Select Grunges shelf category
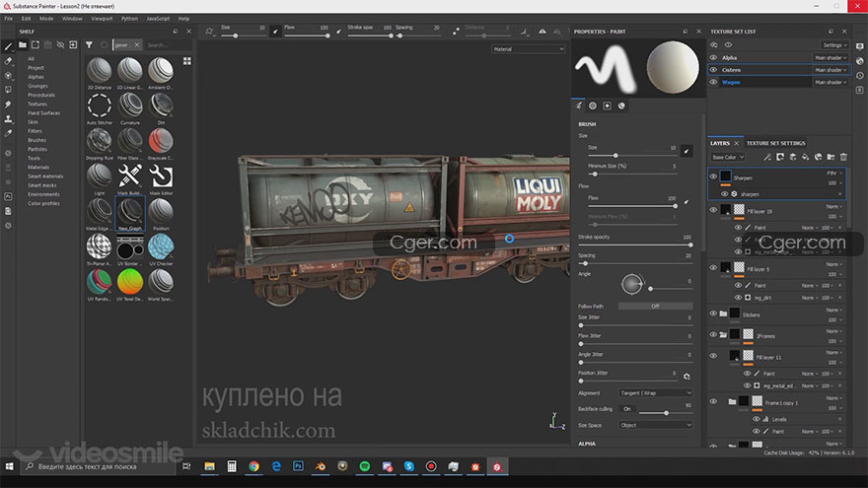Viewport: 868px width, 488px height. click(37, 86)
